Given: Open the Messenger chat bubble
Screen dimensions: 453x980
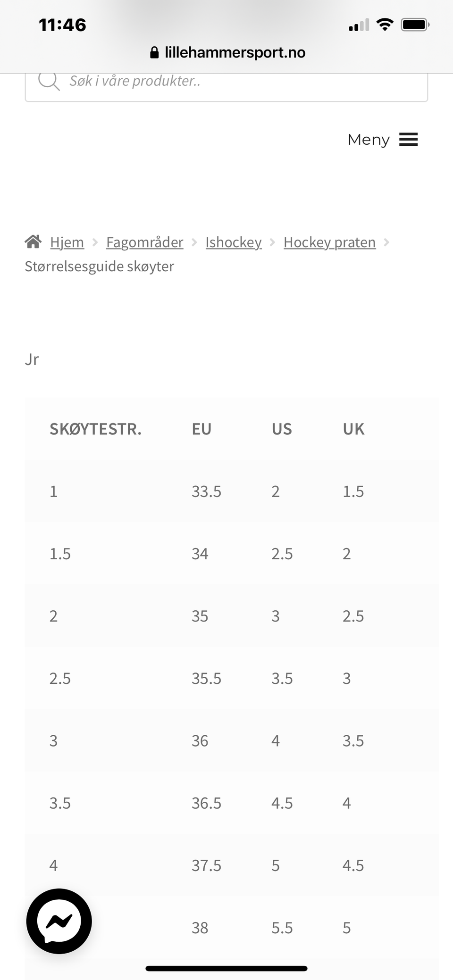Looking at the screenshot, I should coord(59,921).
